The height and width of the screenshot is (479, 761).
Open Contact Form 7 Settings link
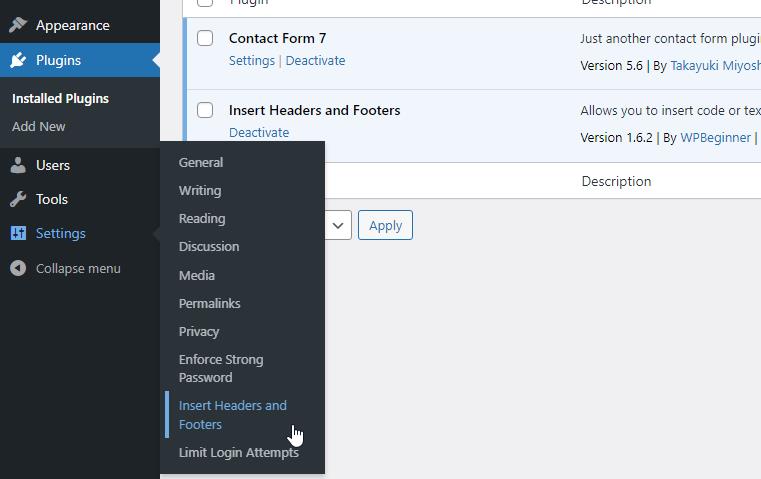pyautogui.click(x=251, y=61)
